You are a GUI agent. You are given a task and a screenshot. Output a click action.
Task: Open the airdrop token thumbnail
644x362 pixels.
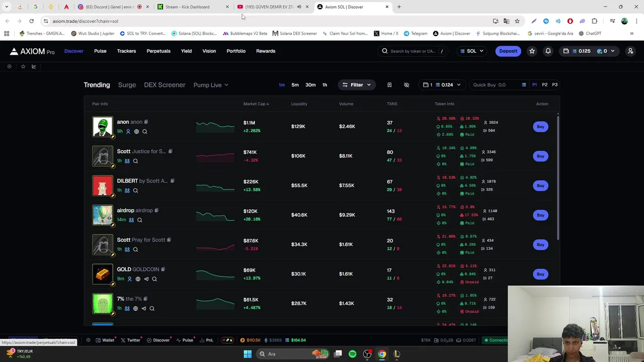pyautogui.click(x=103, y=215)
